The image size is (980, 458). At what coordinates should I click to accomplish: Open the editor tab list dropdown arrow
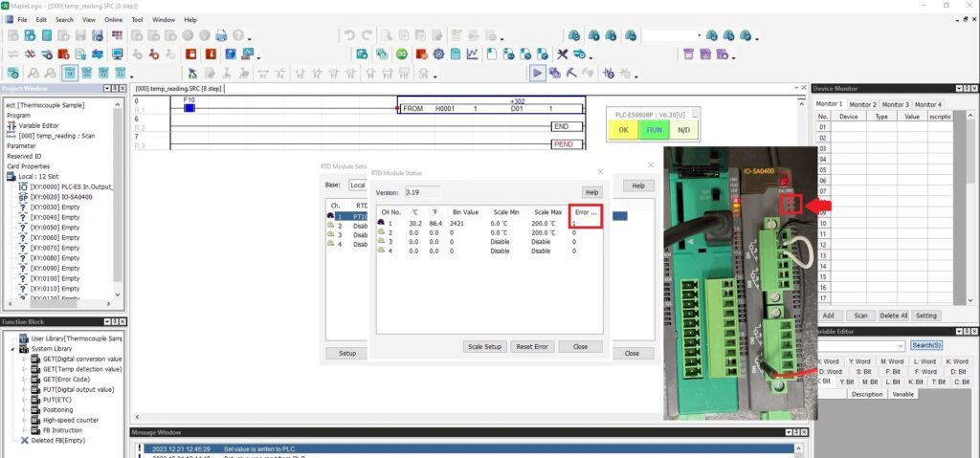pos(795,88)
